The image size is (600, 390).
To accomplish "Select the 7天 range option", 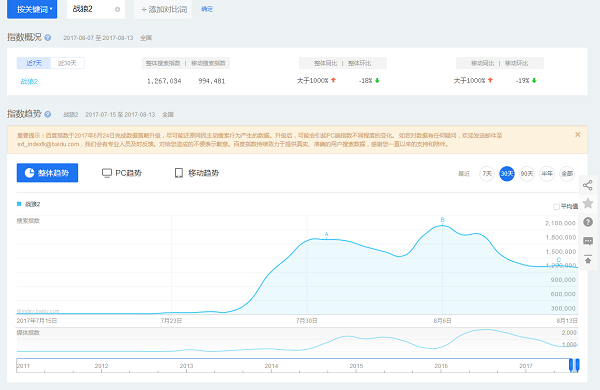I will [487, 174].
